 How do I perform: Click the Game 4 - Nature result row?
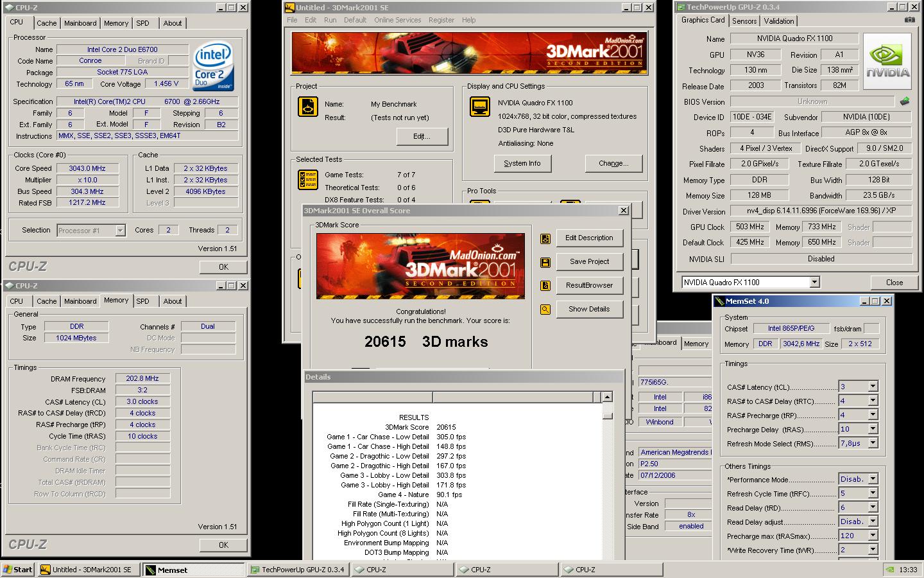420,495
